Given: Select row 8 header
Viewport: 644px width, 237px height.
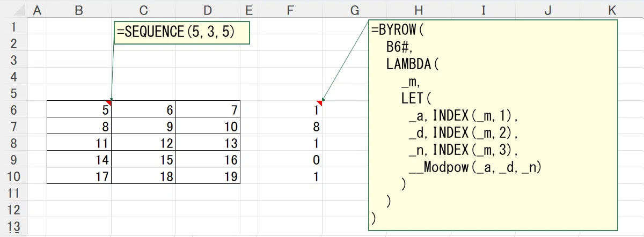Looking at the screenshot, I should pyautogui.click(x=13, y=143).
